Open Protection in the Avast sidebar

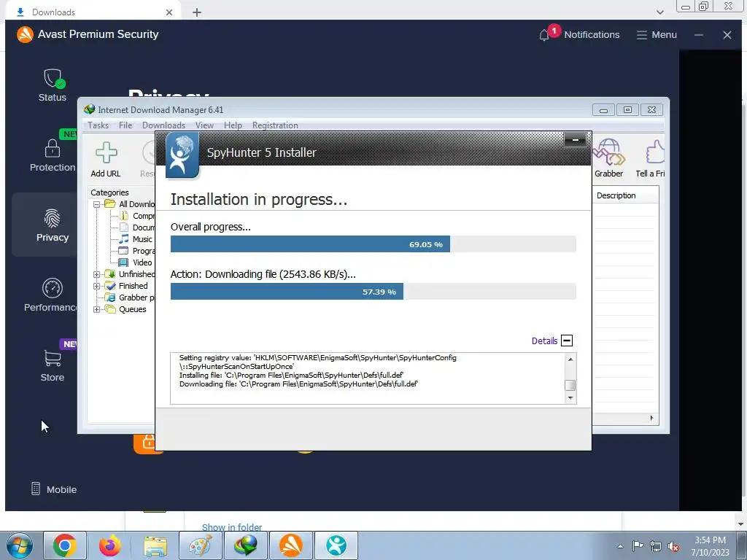53,155
